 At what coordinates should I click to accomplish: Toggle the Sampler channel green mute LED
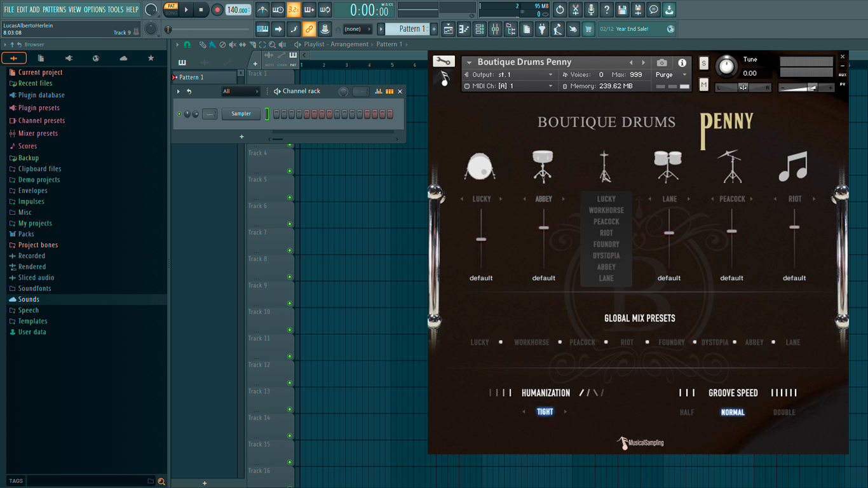180,114
